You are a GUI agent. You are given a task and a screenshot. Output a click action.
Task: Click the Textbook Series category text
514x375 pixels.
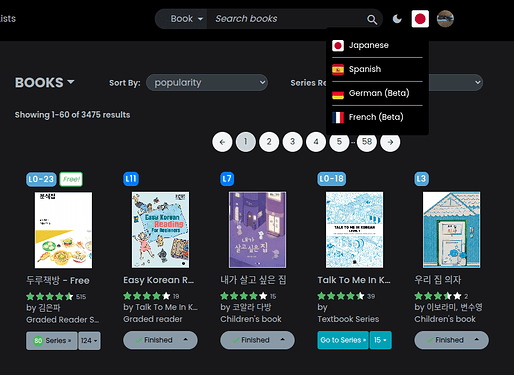348,319
